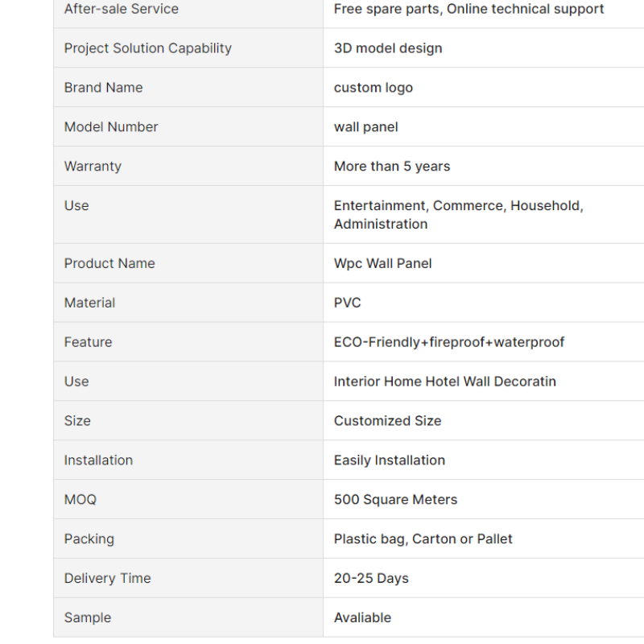
Task: Click the 'Product Name' label
Action: (x=109, y=263)
